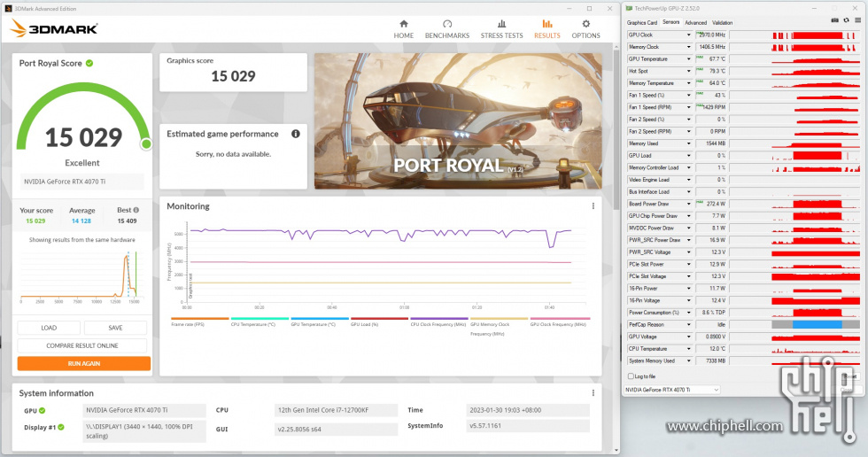
Task: Toggle the Frame rate (FPS) legend item
Action: [x=199, y=322]
